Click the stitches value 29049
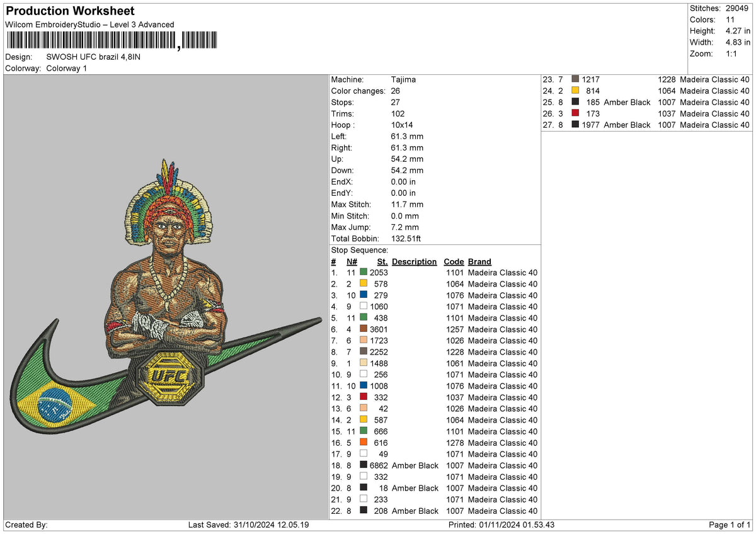756x534 pixels. click(x=738, y=8)
